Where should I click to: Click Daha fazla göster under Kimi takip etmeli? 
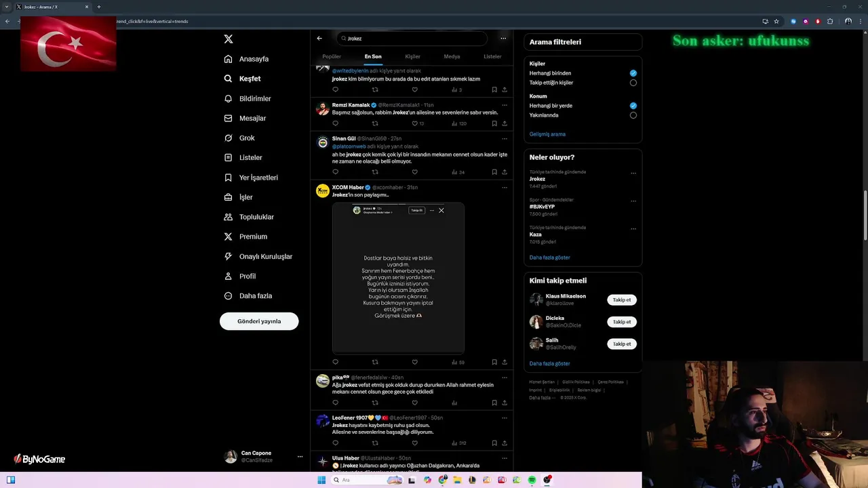pos(550,364)
